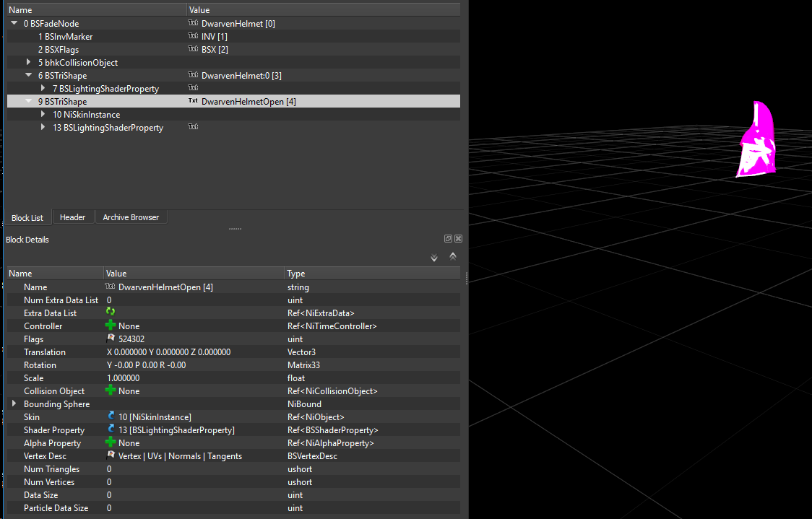812x519 pixels.
Task: Collapse the 0 BSFadeNode tree node
Action: [14, 23]
